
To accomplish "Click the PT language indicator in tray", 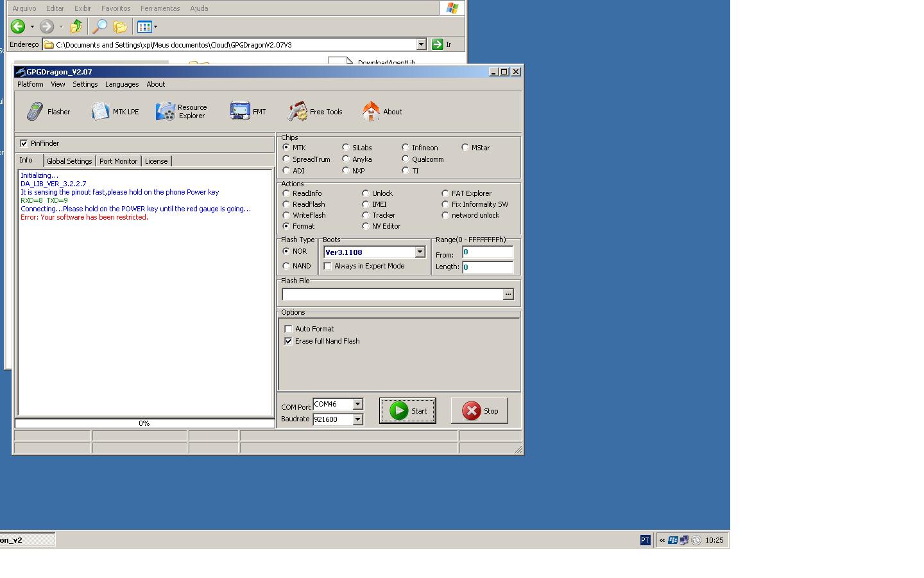I will (645, 540).
